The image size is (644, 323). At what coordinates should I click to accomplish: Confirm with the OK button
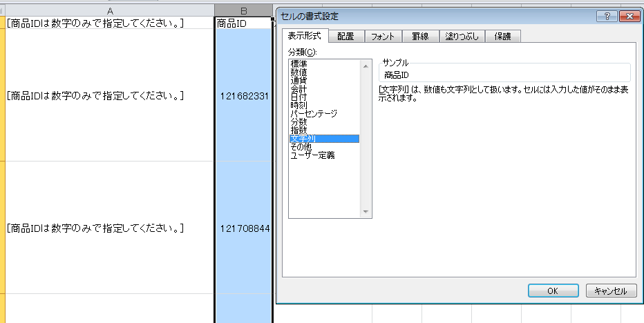pyautogui.click(x=553, y=291)
